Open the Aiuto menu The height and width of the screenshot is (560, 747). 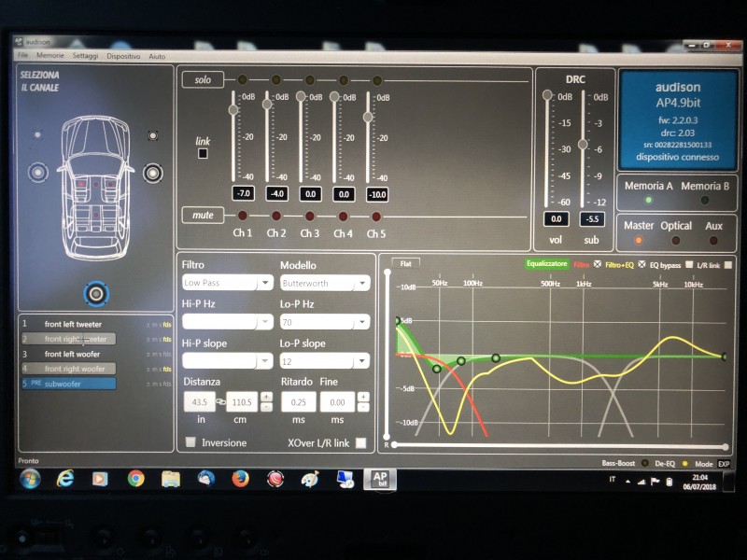pyautogui.click(x=157, y=56)
